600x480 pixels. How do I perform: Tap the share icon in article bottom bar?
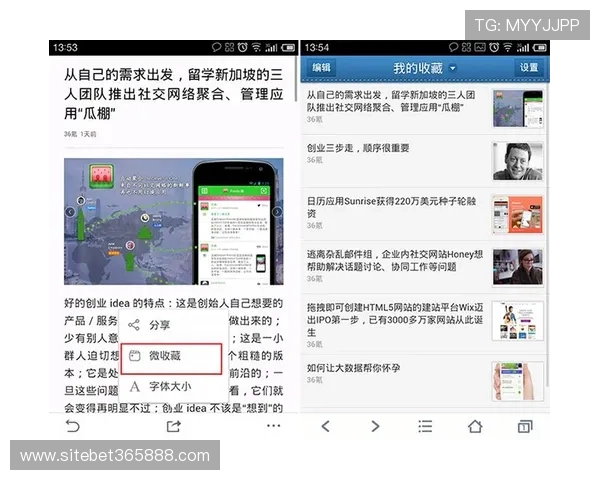[x=174, y=426]
